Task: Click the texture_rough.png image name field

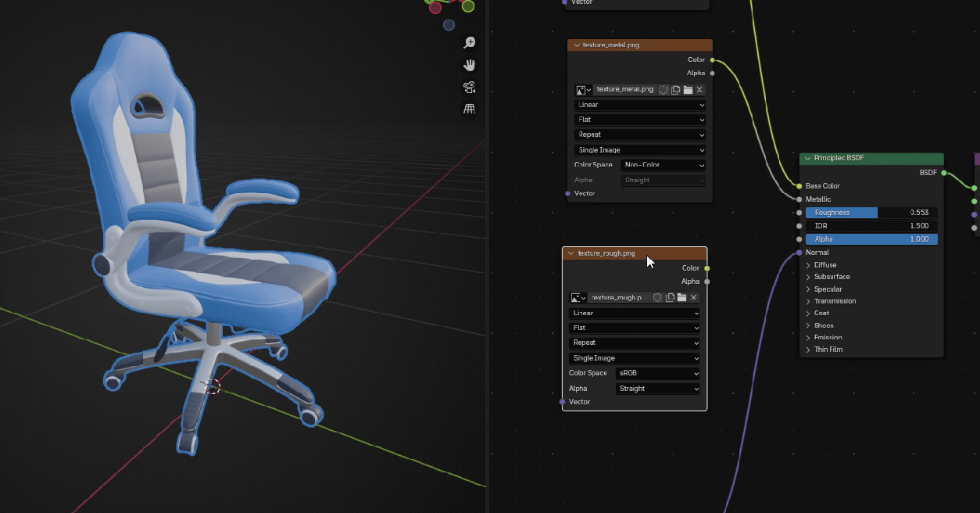Action: click(620, 298)
